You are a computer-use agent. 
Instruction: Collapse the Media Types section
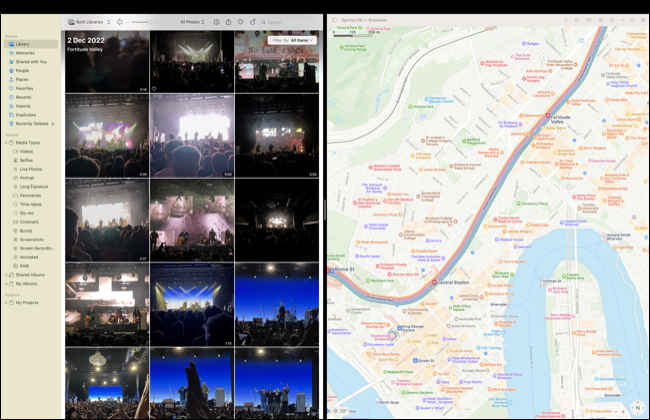click(x=7, y=142)
